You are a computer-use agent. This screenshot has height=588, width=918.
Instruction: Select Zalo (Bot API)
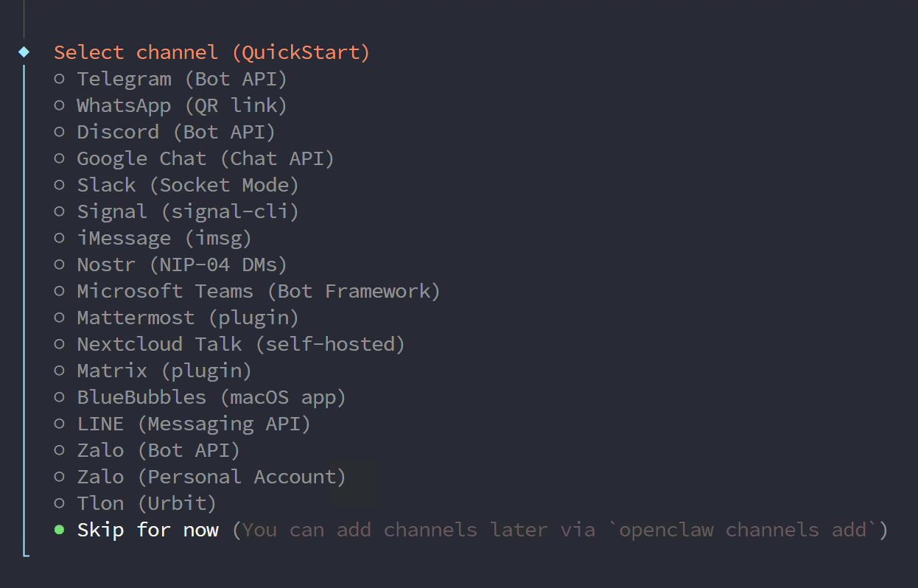tap(158, 449)
